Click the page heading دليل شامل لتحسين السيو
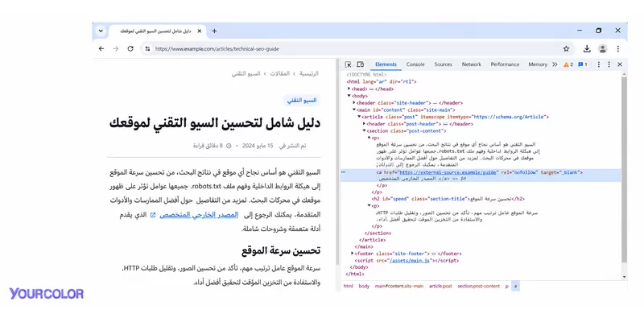Viewport: 644px width, 322px height. [214, 123]
